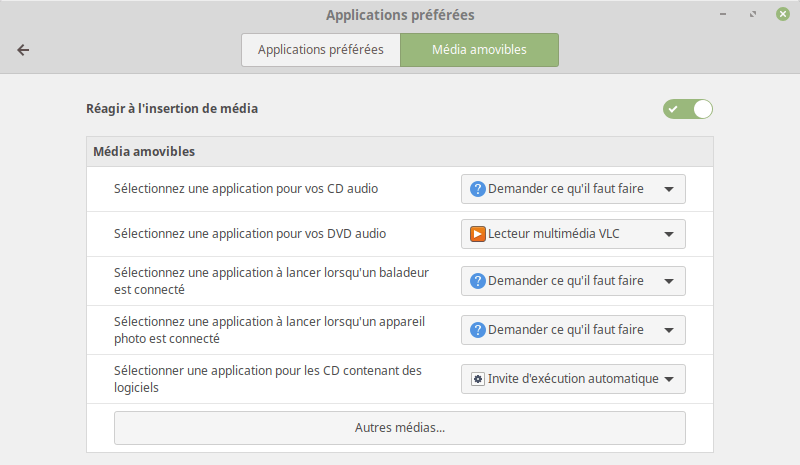Click question mark icon in baladeur row
The width and height of the screenshot is (800, 465).
click(x=478, y=281)
